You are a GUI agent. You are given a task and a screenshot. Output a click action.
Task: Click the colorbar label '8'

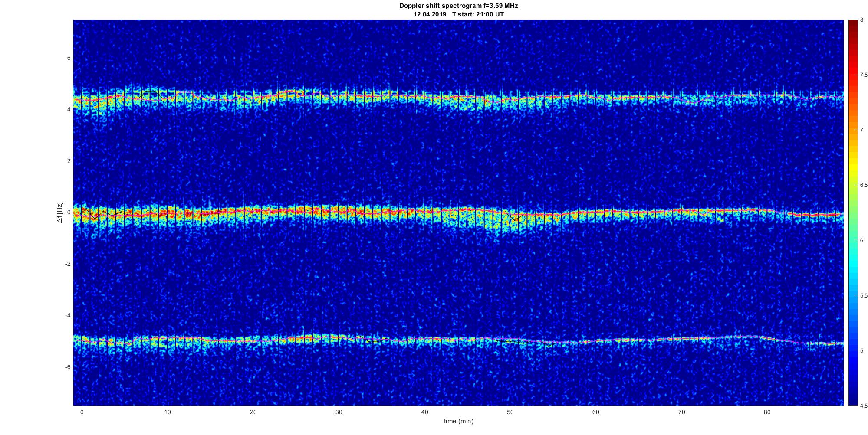tap(861, 20)
